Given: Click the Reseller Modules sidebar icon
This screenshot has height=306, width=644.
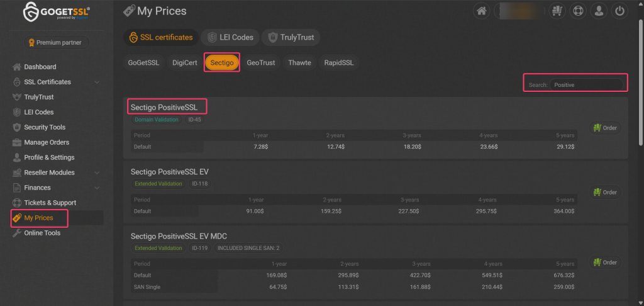Looking at the screenshot, I should 17,173.
